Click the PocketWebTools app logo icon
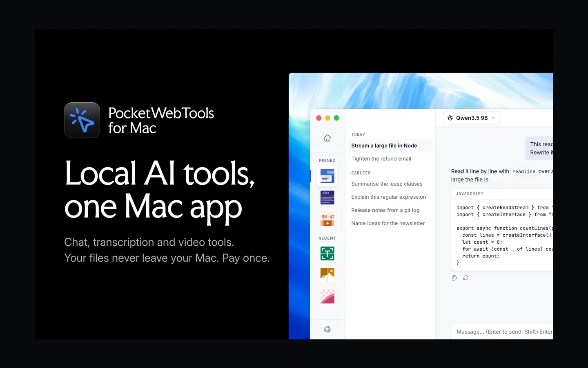 pos(82,120)
